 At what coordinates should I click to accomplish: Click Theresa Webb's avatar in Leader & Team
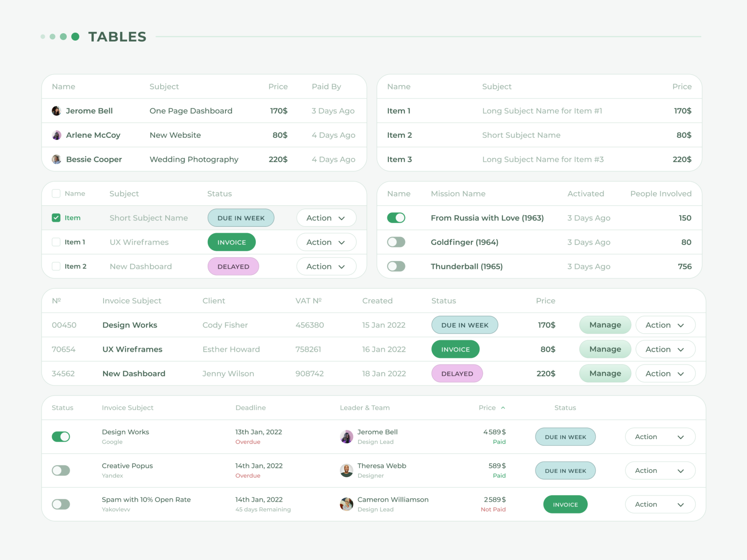point(346,470)
